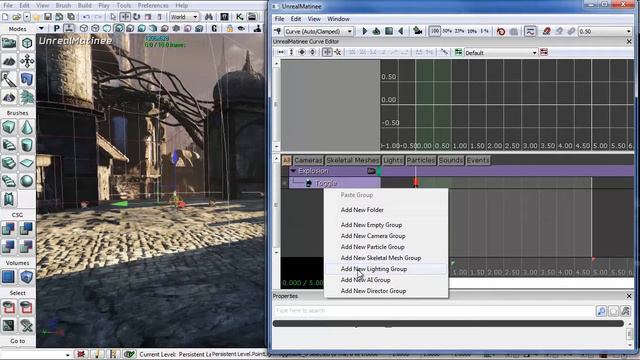Click the looping playback icon in Matinee
Image resolution: width=640 pixels, height=360 pixels.
click(376, 31)
